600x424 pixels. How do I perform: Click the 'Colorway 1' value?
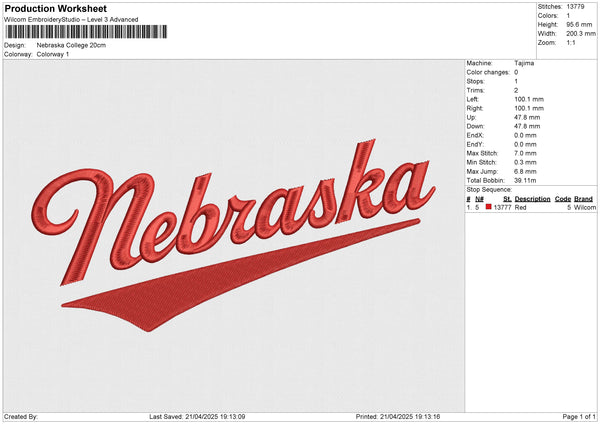53,54
